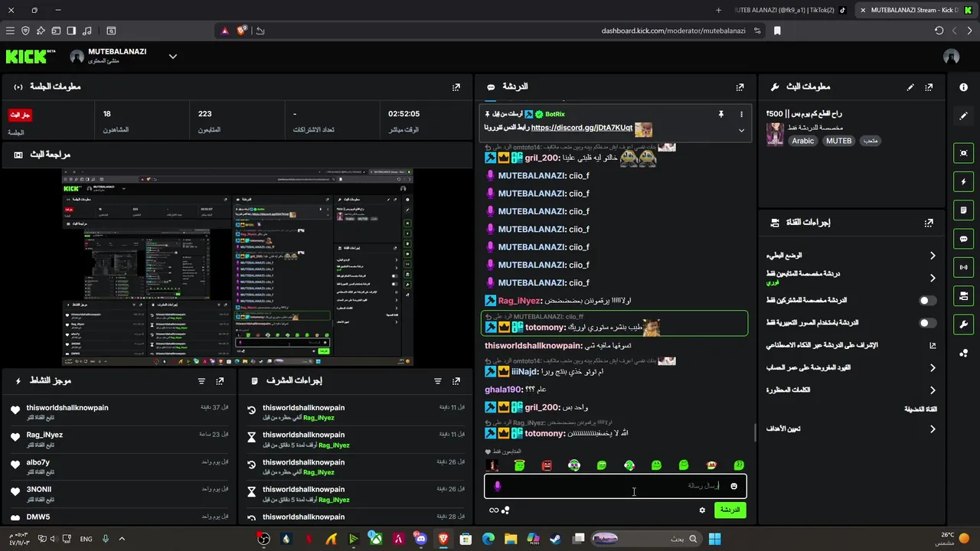Viewport: 980px width, 551px height.
Task: Toggle the notes widget in the right sidebar
Action: click(964, 210)
